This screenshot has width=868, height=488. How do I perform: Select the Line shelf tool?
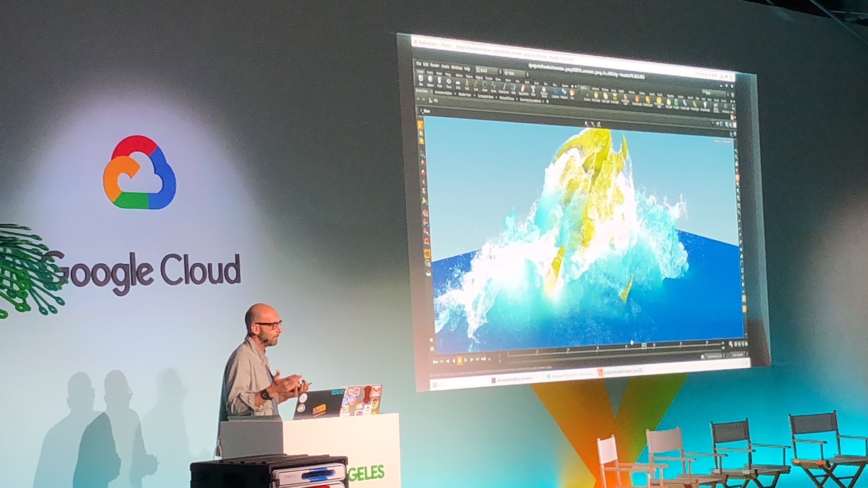coord(476,85)
